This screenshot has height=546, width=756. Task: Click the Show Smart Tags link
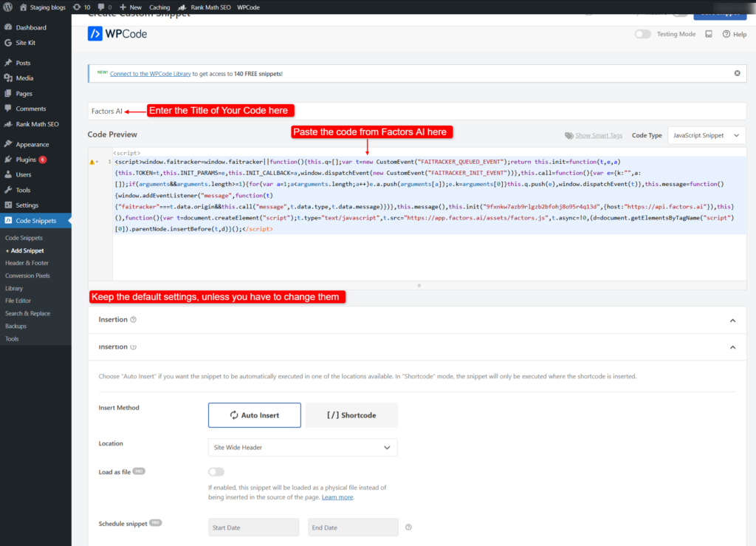pyautogui.click(x=599, y=135)
